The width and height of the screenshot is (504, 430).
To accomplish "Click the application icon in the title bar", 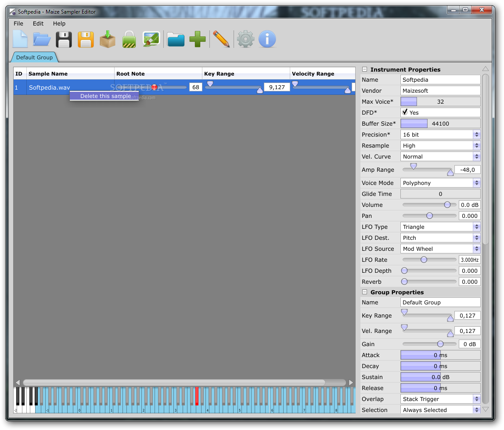I will pyautogui.click(x=12, y=12).
